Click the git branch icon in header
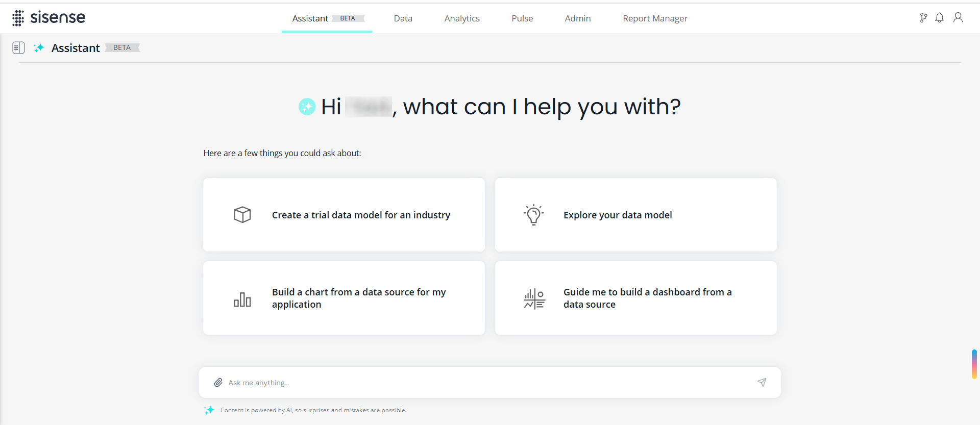The image size is (980, 425). pyautogui.click(x=923, y=18)
